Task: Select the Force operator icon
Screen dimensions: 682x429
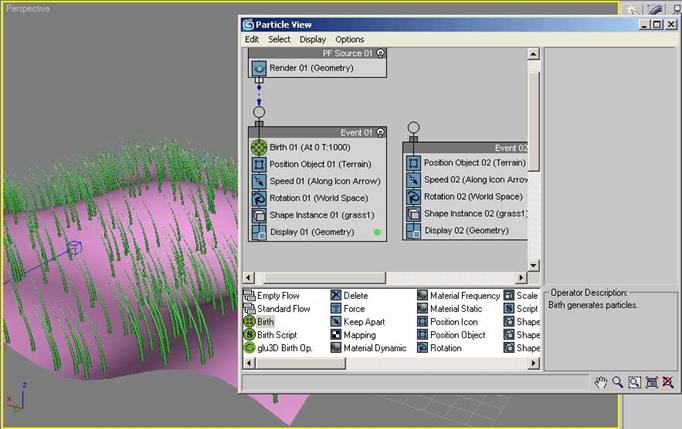Action: point(337,309)
